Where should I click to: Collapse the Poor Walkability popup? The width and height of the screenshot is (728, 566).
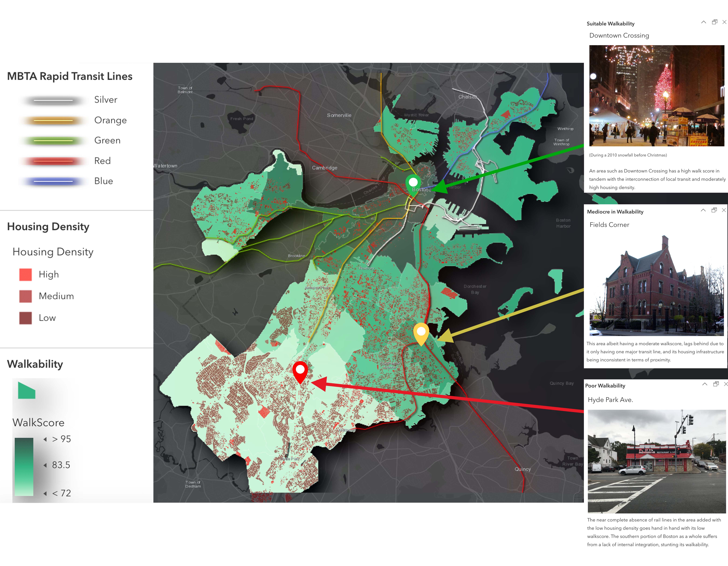click(705, 384)
